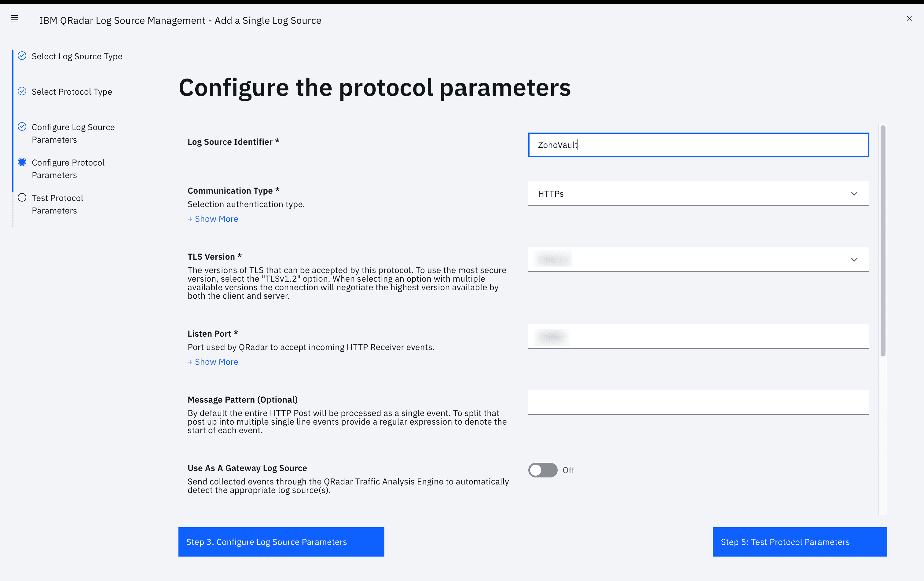Click the form's vertical scrollbar thumb
924x581 pixels.
click(x=882, y=240)
